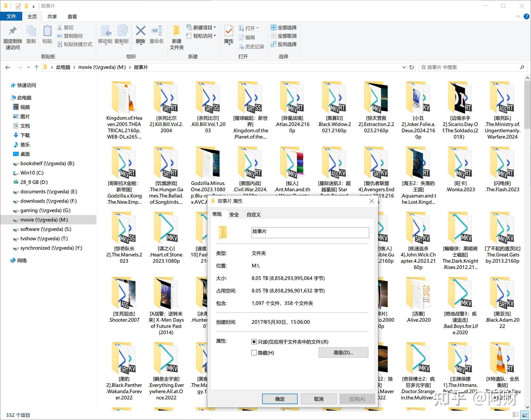The image size is (531, 420).
Task: Click the help question mark icon
Action: [x=526, y=16]
